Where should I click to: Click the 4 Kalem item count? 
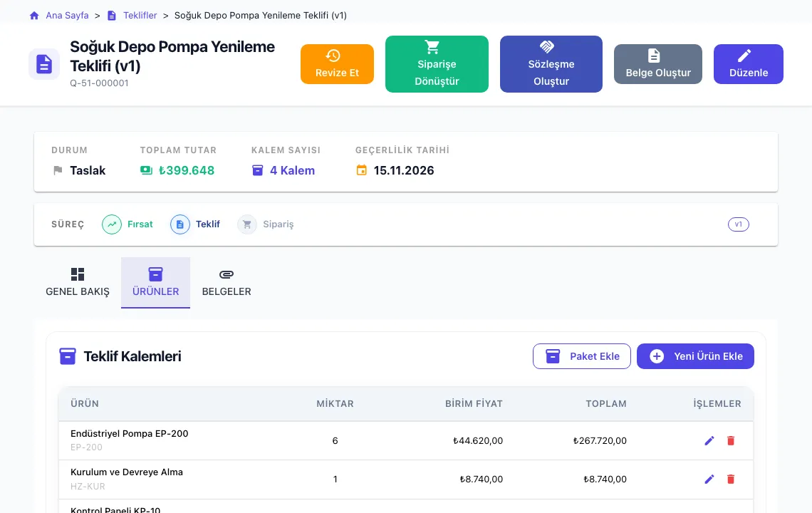point(292,170)
